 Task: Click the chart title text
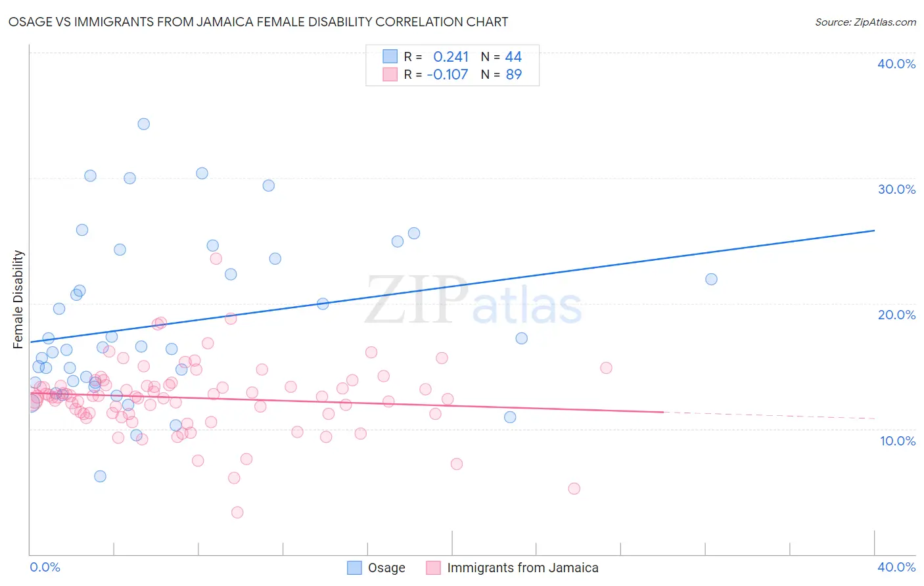pyautogui.click(x=258, y=22)
